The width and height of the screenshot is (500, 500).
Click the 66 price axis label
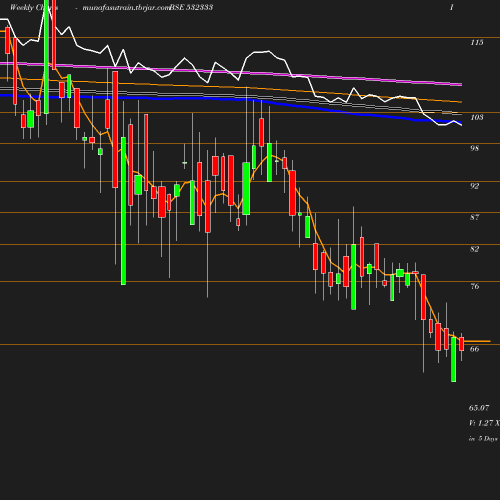(x=475, y=349)
